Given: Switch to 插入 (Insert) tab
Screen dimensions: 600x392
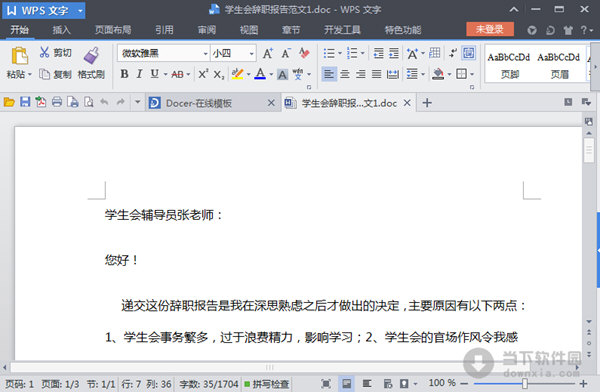Looking at the screenshot, I should [x=61, y=30].
